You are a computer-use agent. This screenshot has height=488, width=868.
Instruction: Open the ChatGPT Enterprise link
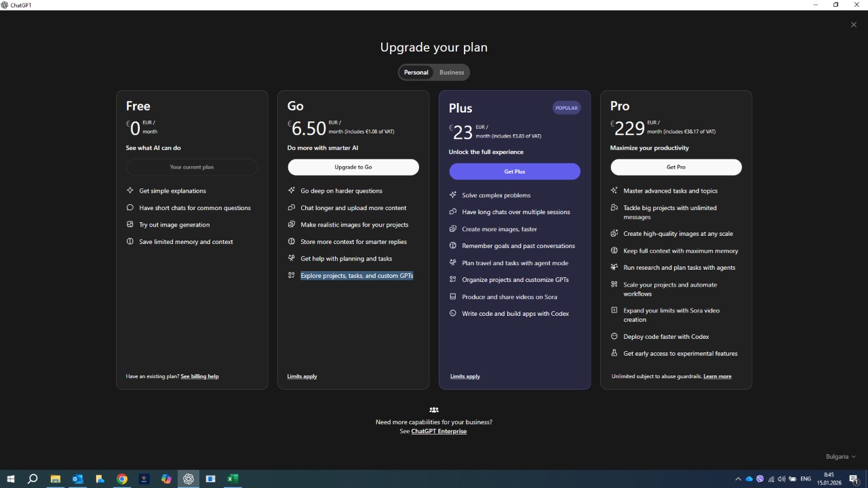click(439, 432)
